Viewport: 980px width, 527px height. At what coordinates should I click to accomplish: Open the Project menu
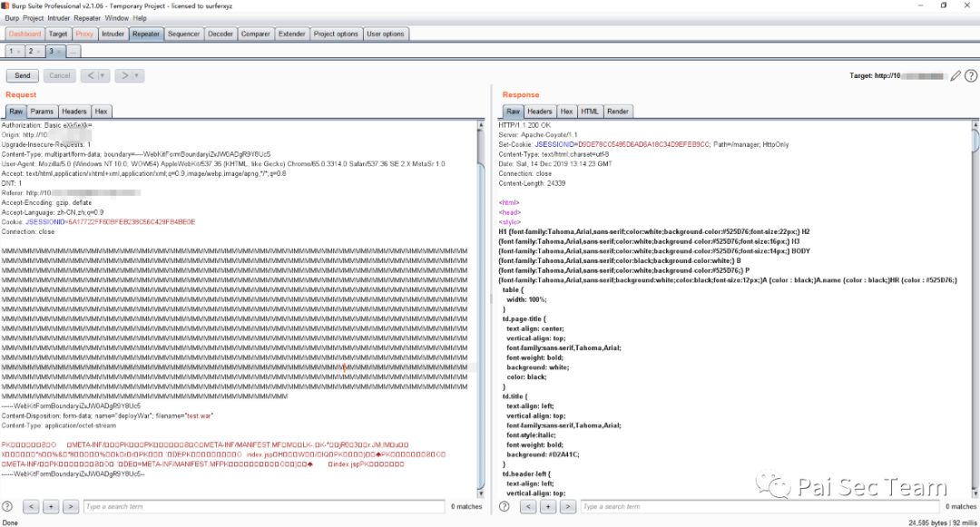point(34,18)
